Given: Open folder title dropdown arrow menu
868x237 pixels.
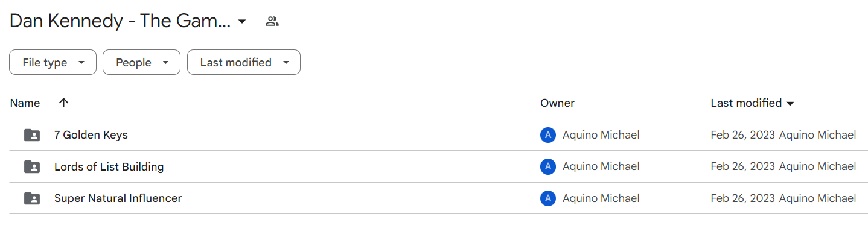Looking at the screenshot, I should 242,22.
